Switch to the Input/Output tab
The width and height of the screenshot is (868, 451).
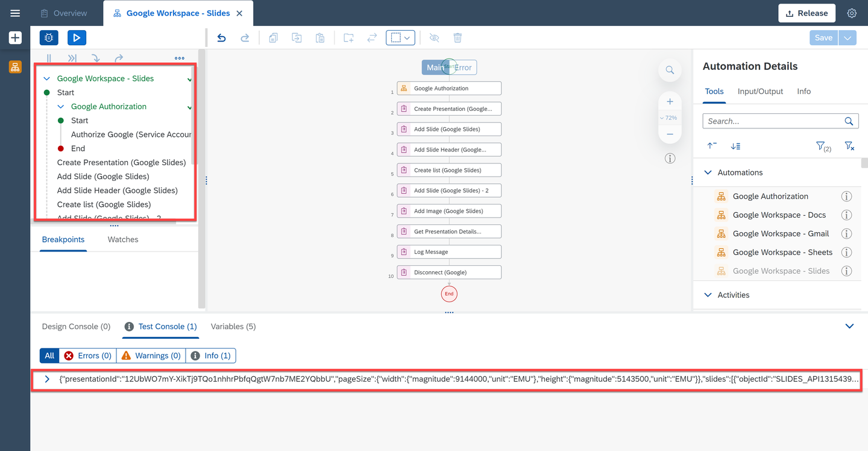point(760,92)
